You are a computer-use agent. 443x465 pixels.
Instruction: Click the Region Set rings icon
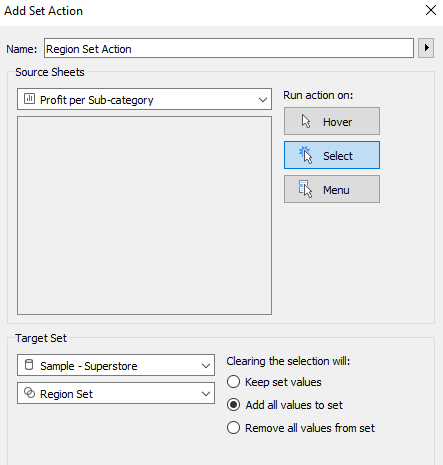(29, 393)
